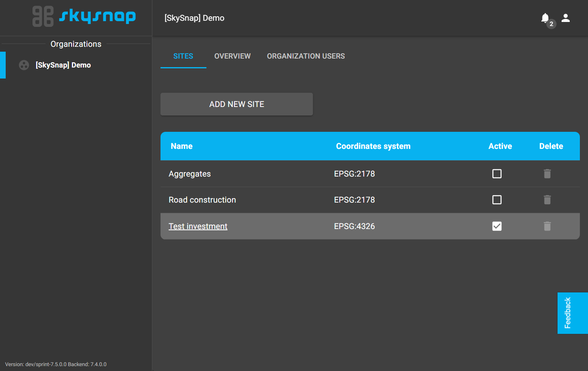Viewport: 588px width, 371px height.
Task: Enable the Aggregates active checkbox
Action: tap(497, 174)
